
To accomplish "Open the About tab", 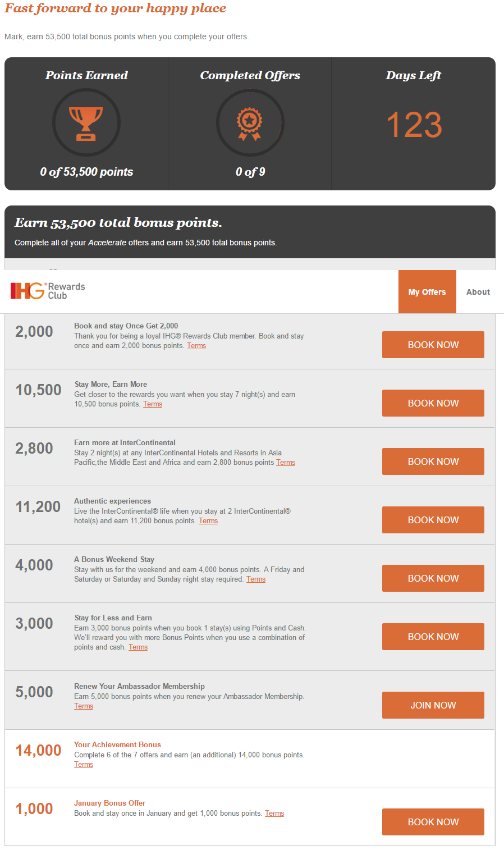I will pyautogui.click(x=478, y=292).
